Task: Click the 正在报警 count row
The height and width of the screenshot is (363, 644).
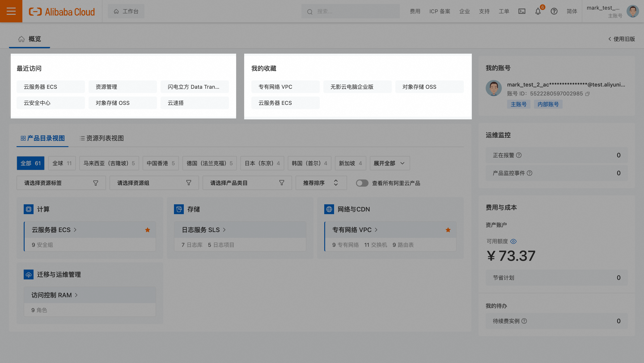Action: [x=557, y=155]
